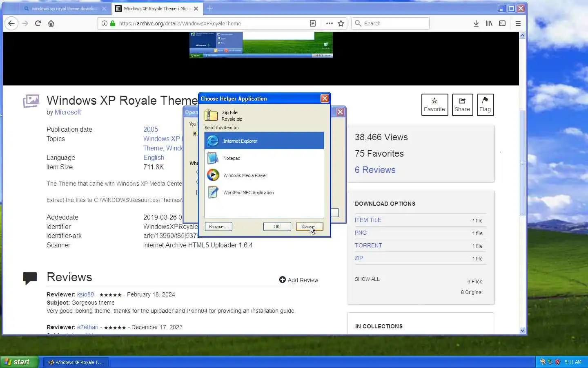Download the ZIP option

pyautogui.click(x=359, y=258)
